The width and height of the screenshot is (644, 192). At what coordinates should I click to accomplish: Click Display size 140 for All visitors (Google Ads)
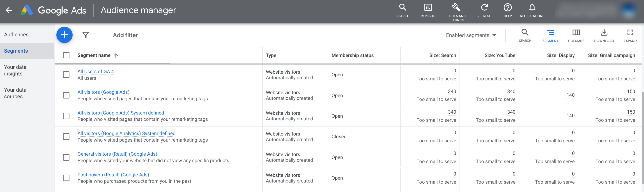click(x=570, y=95)
